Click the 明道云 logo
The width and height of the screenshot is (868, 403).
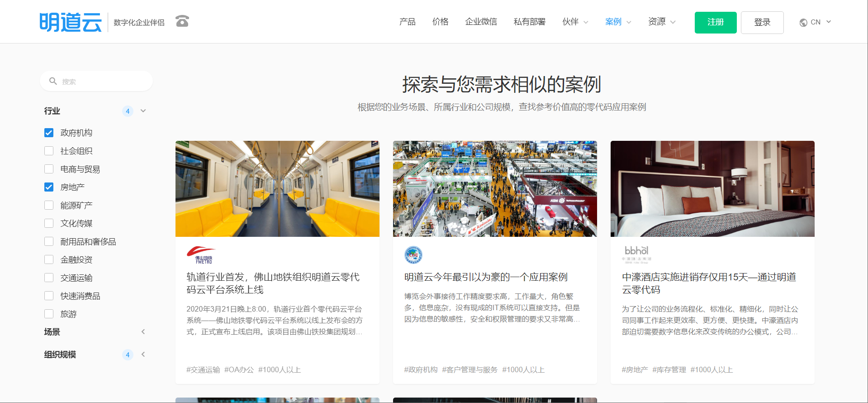tap(71, 22)
